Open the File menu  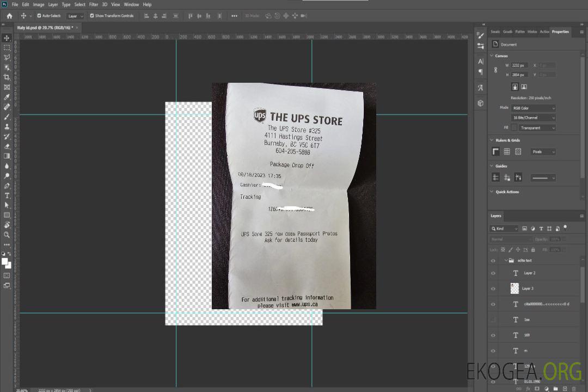pos(15,4)
